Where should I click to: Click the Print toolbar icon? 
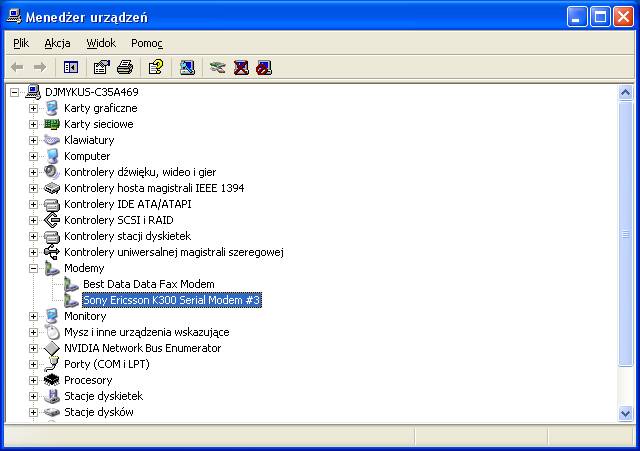[x=125, y=67]
